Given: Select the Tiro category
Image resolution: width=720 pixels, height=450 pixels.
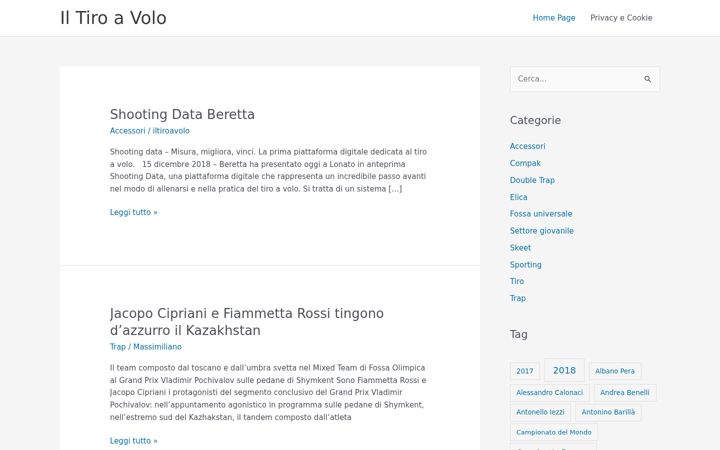Looking at the screenshot, I should 517,281.
